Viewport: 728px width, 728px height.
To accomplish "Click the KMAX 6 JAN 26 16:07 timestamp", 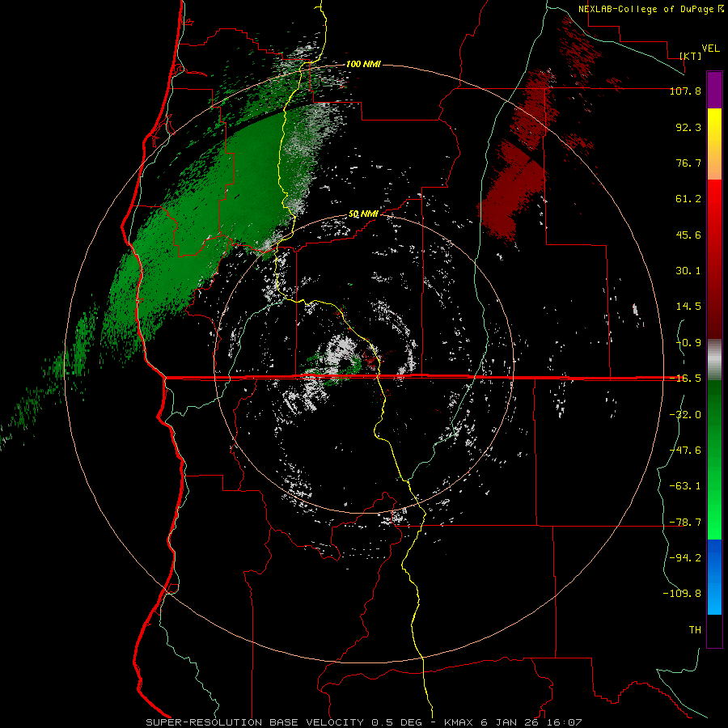I will pyautogui.click(x=513, y=722).
